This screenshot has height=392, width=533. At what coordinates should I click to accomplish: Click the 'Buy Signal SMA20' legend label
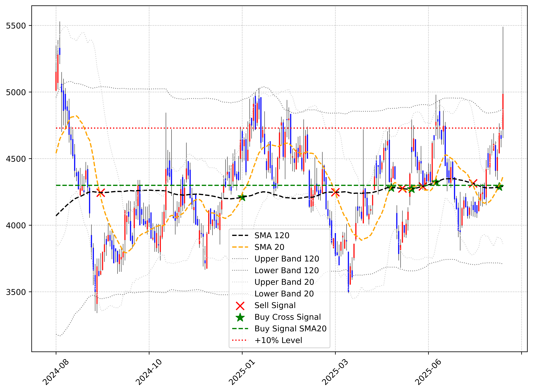coord(291,329)
